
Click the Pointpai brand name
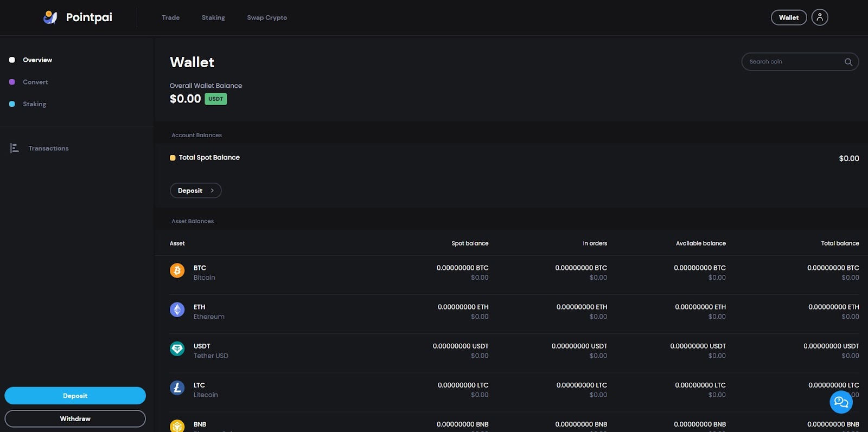(89, 17)
